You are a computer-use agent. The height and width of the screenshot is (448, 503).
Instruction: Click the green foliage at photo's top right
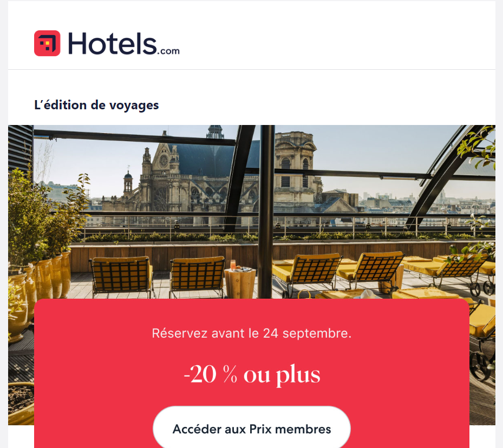coord(476,146)
